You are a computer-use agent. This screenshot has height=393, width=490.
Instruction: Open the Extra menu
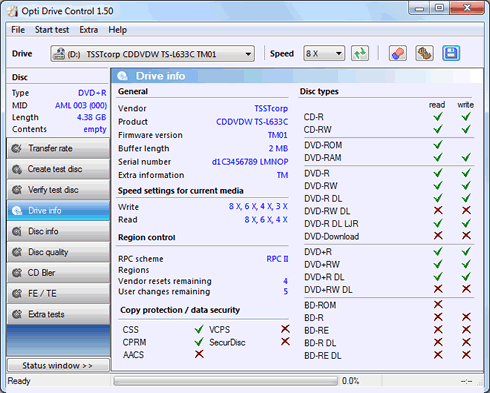click(89, 30)
